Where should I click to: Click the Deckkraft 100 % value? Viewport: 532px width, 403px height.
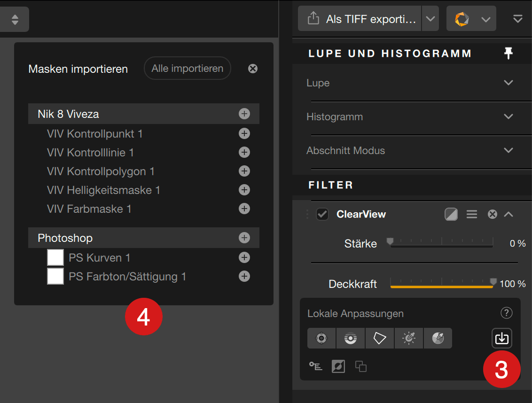(x=512, y=284)
